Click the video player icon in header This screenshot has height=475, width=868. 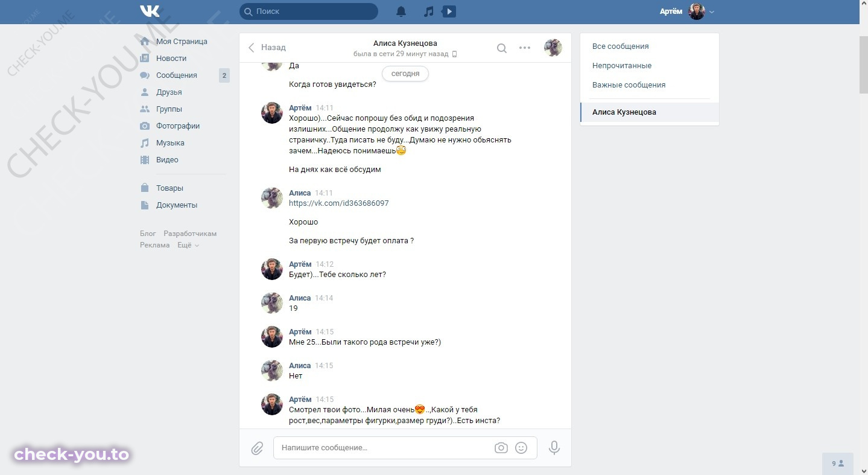[x=449, y=11]
